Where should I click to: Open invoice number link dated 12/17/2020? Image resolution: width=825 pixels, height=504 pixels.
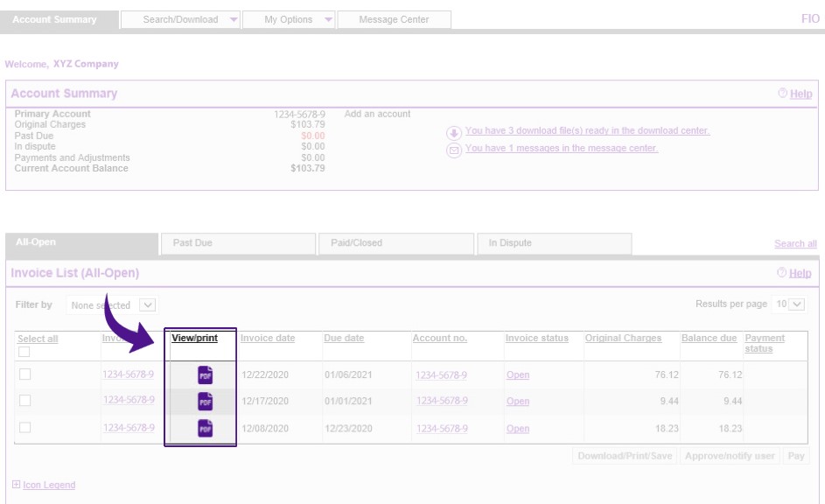tap(129, 400)
